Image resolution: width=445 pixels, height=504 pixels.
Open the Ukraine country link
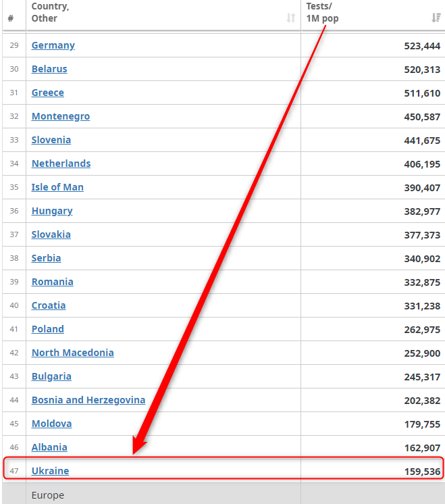coord(50,471)
